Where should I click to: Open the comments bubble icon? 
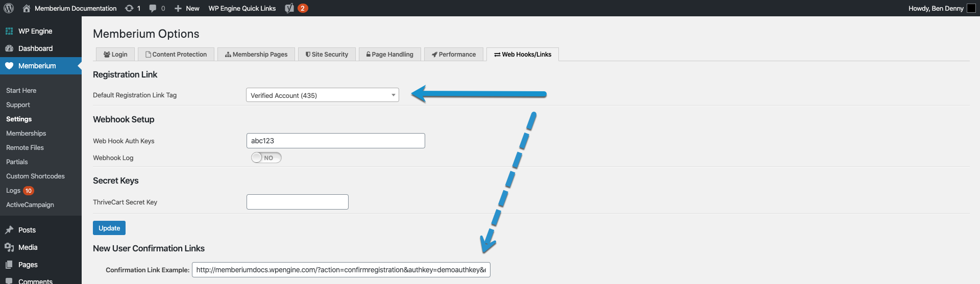[x=153, y=8]
